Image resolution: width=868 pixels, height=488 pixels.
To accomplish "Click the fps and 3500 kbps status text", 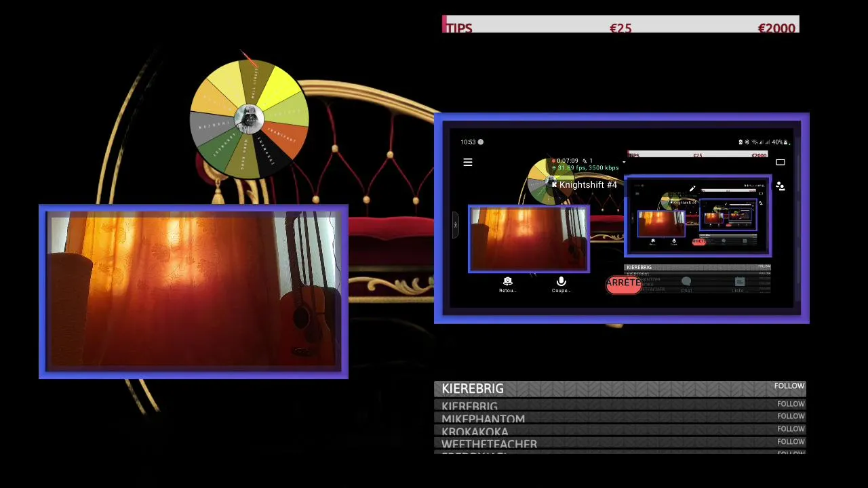I will (x=588, y=168).
